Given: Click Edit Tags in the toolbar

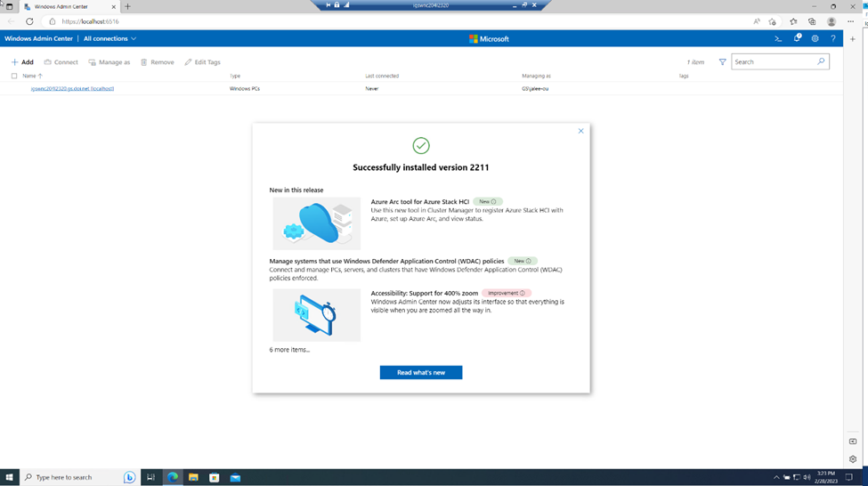Looking at the screenshot, I should [203, 62].
